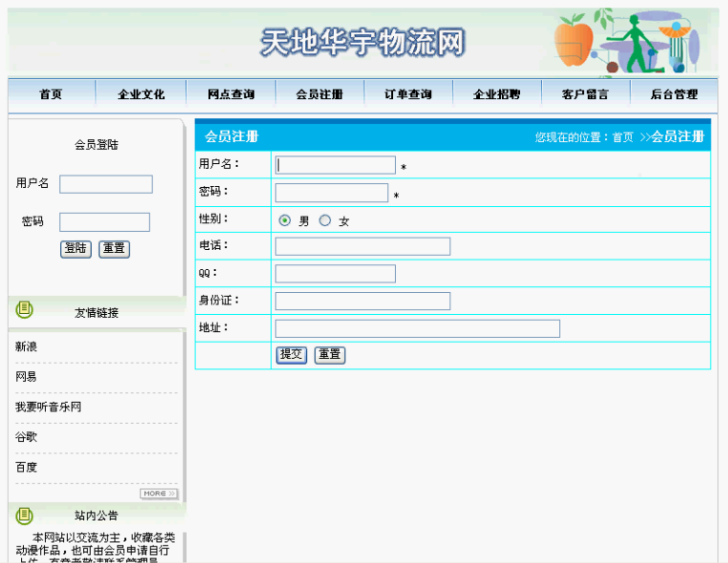This screenshot has height=563, width=728.
Task: Click the 会员注册 form header title
Action: point(231,136)
